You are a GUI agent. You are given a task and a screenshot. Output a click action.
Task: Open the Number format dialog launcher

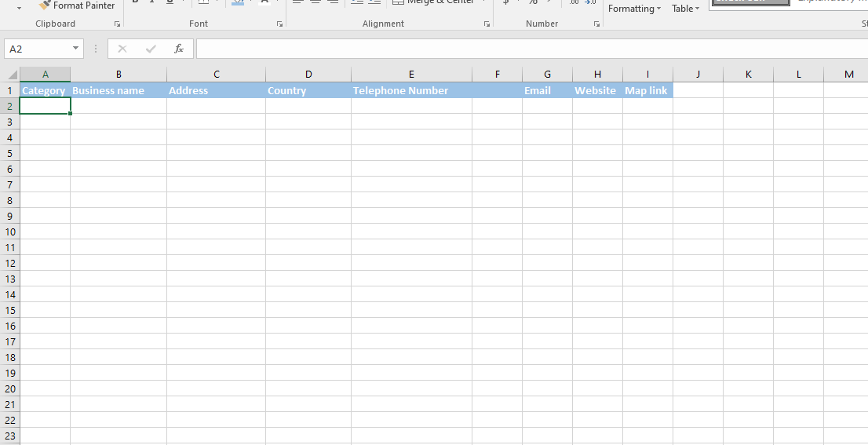(596, 24)
